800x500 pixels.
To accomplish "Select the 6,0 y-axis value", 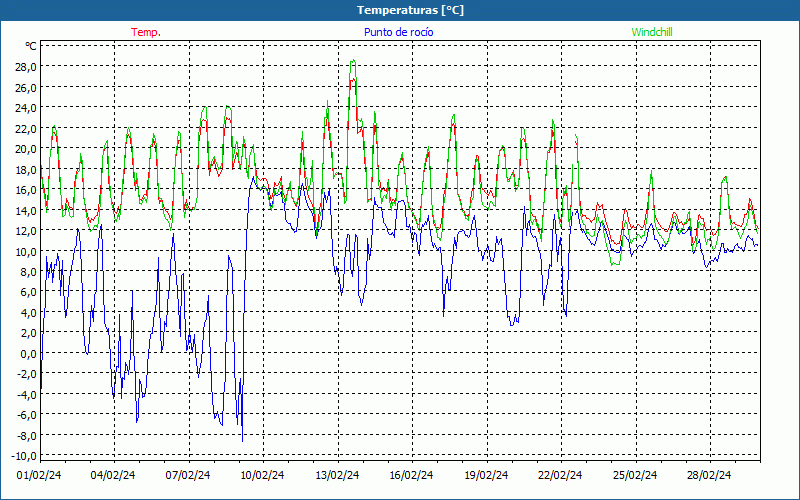I will [29, 292].
